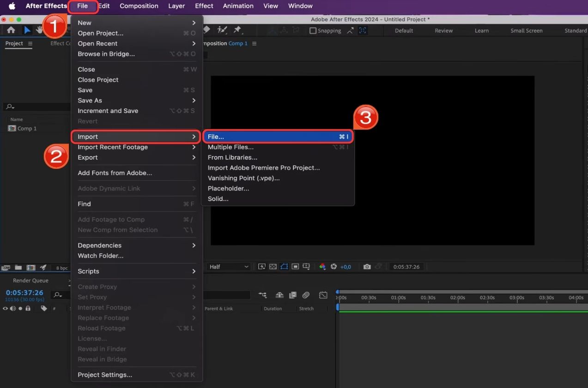Expand the New submenu

coord(137,23)
